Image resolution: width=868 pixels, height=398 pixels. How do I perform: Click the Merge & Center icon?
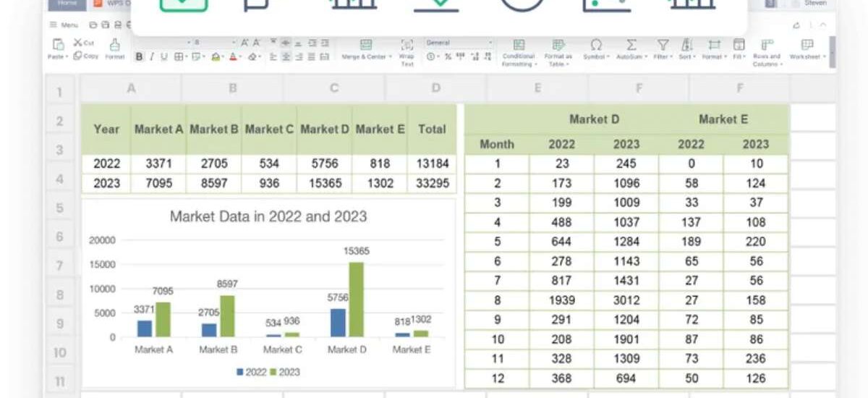(x=366, y=44)
